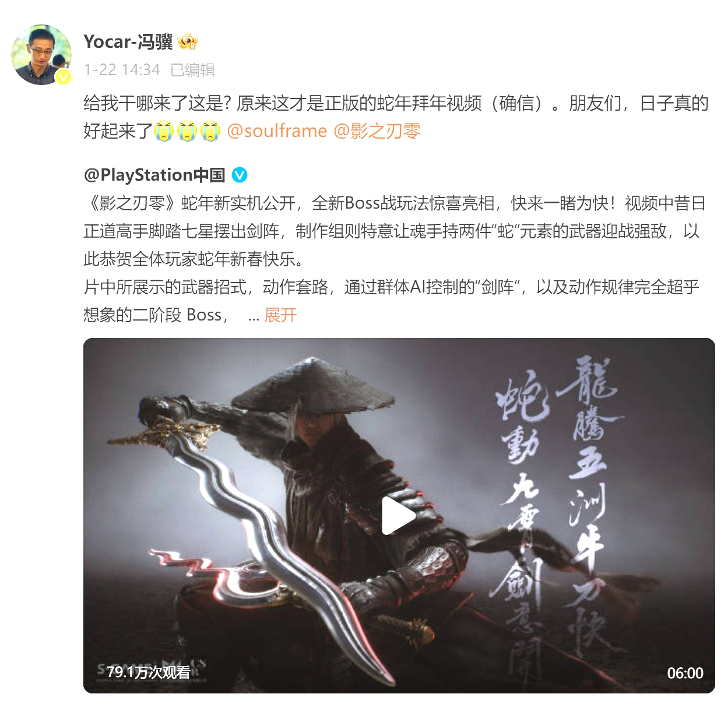728x708 pixels.
Task: Expand full post text via 展开
Action: pyautogui.click(x=280, y=315)
